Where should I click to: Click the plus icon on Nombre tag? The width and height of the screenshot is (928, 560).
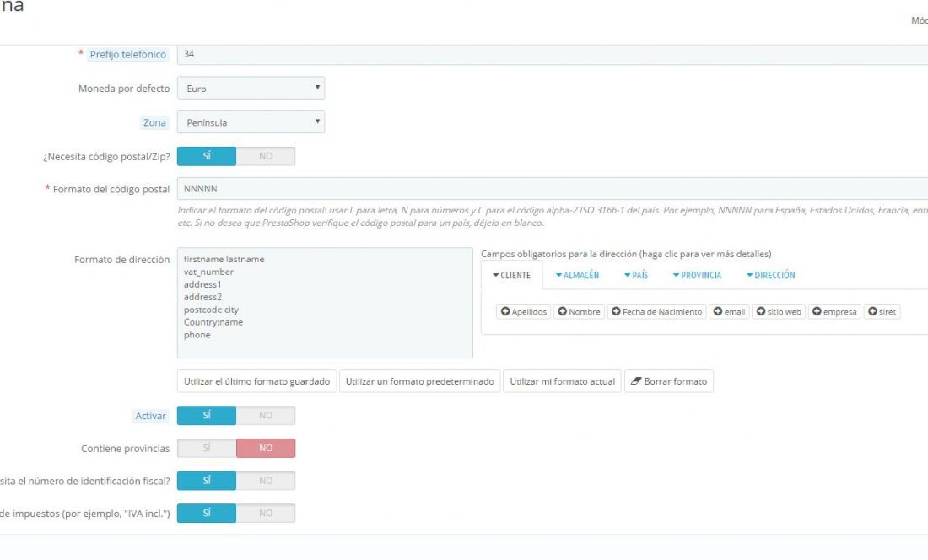coord(562,311)
